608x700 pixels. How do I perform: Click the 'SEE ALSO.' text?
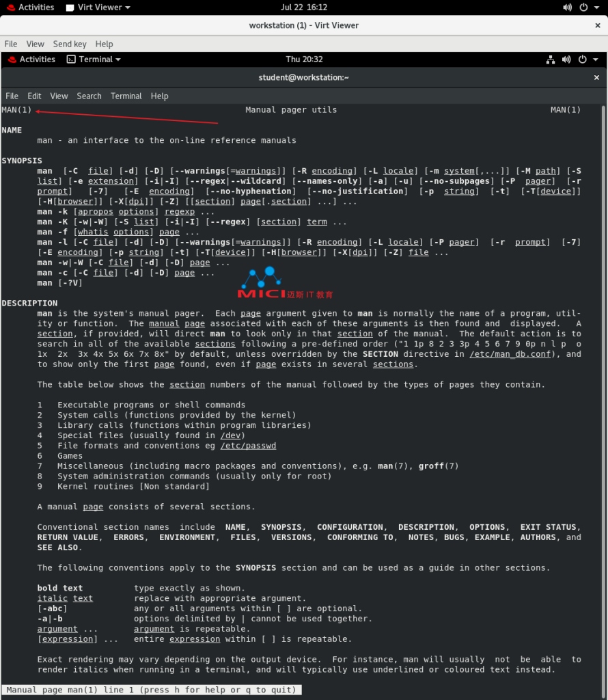pos(59,548)
